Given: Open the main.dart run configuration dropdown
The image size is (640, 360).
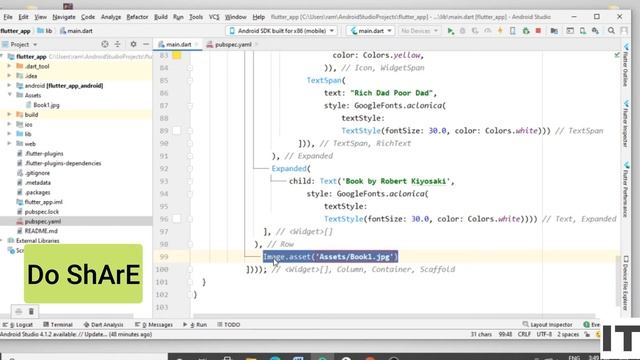Looking at the screenshot, I should click(x=371, y=31).
